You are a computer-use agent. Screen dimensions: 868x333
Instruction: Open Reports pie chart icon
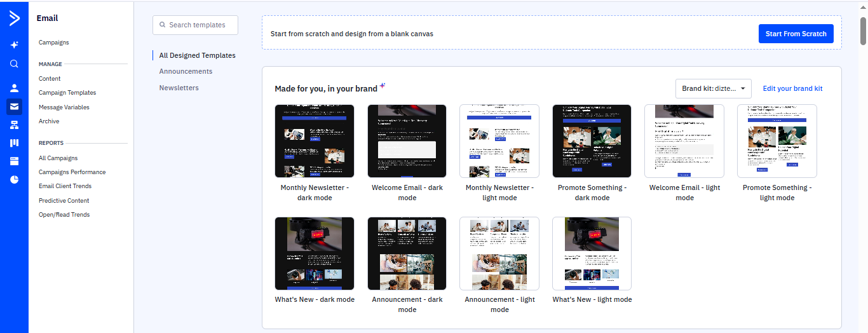pyautogui.click(x=14, y=180)
